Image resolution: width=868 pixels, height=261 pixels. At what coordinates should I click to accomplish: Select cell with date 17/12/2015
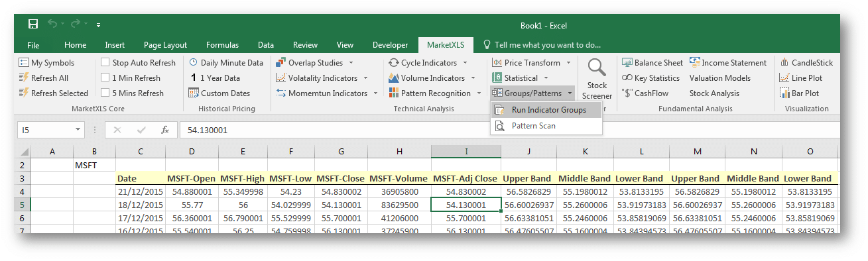(141, 218)
